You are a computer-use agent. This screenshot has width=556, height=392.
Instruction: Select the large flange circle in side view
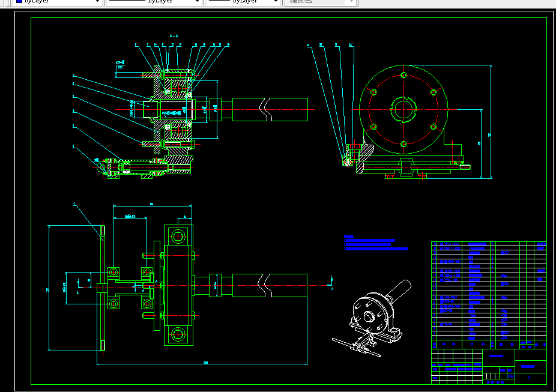403,109
